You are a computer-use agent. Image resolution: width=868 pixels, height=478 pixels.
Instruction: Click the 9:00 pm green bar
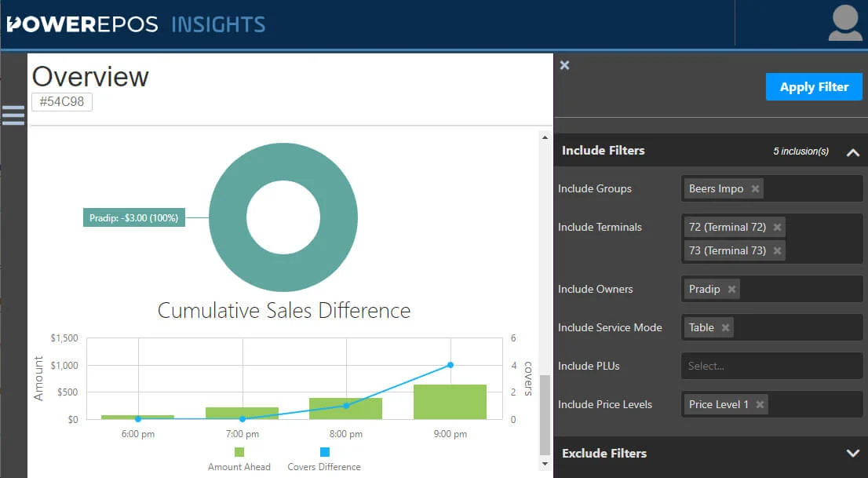pyautogui.click(x=450, y=402)
